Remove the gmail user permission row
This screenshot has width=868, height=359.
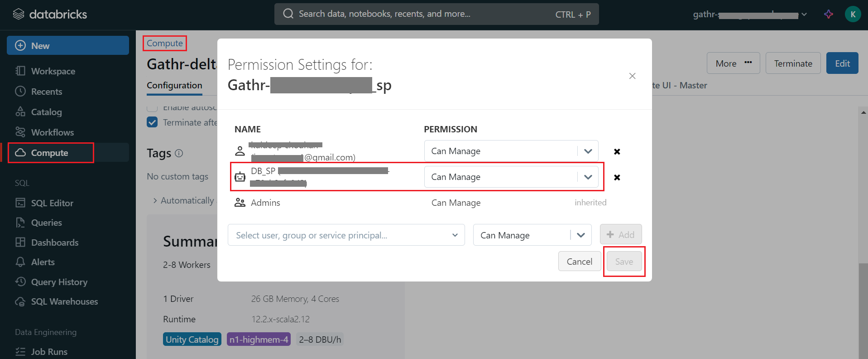pyautogui.click(x=617, y=151)
